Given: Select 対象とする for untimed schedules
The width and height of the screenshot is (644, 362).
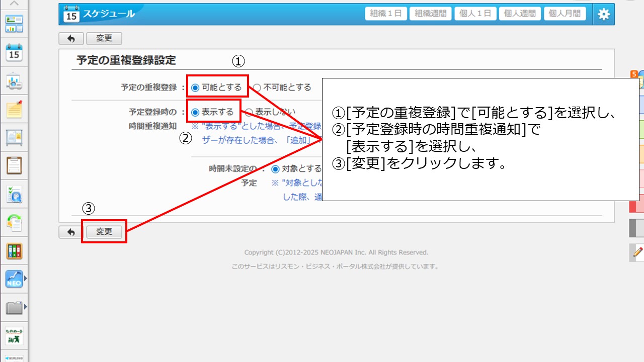Looking at the screenshot, I should (275, 169).
